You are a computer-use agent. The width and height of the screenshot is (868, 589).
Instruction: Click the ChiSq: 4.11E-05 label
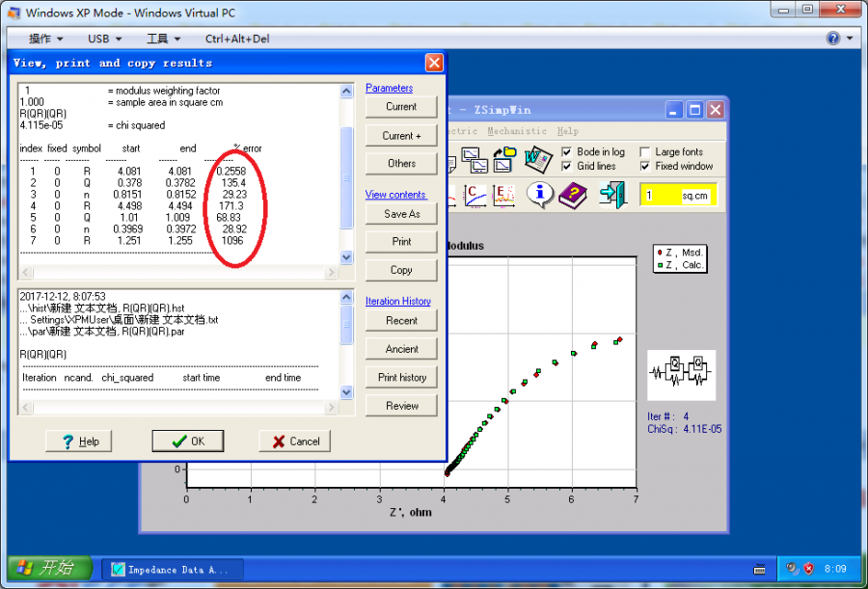coord(684,429)
